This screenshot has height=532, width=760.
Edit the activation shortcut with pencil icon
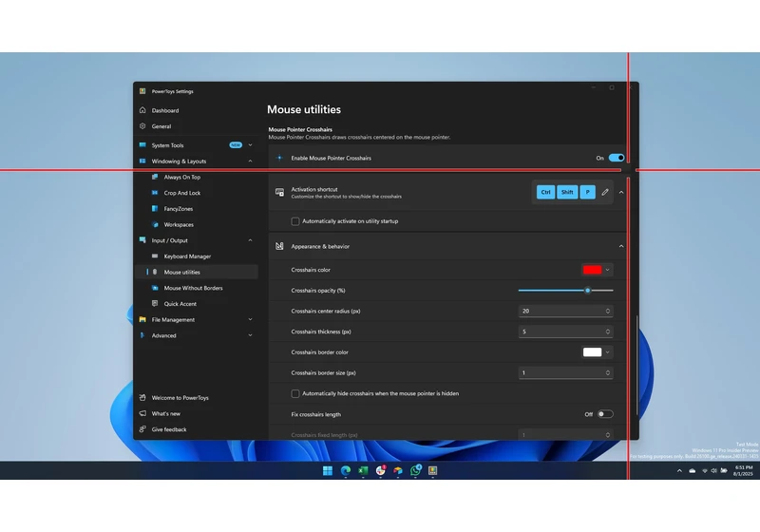point(605,192)
